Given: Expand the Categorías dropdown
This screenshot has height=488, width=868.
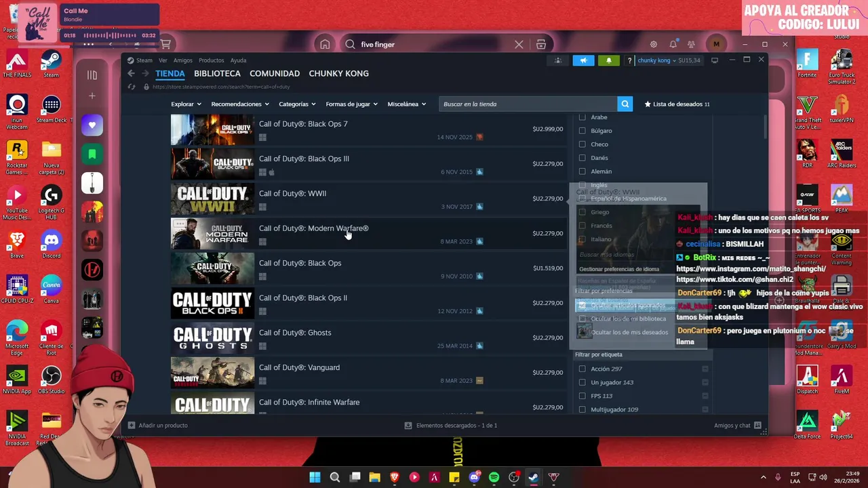Looking at the screenshot, I should coord(297,104).
